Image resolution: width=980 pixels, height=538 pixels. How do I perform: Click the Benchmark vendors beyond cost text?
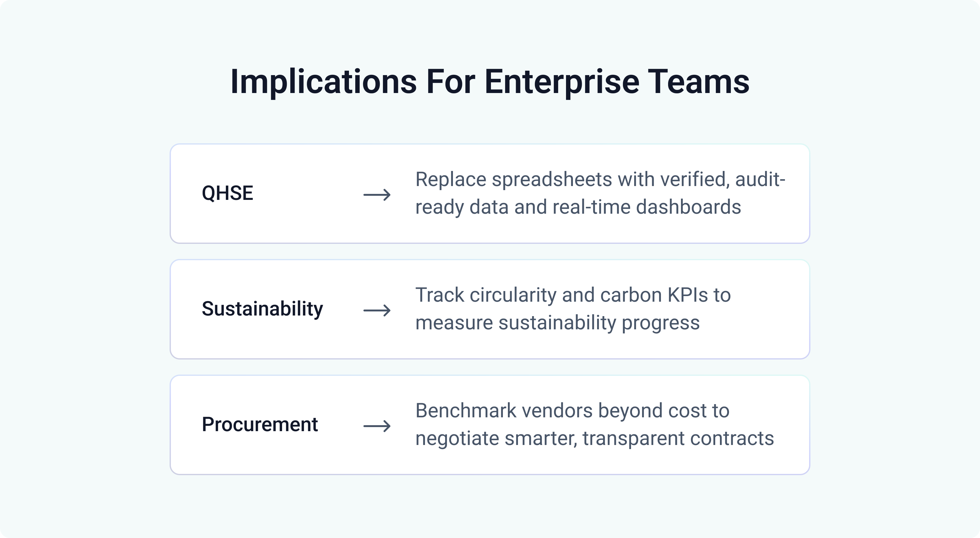click(572, 410)
